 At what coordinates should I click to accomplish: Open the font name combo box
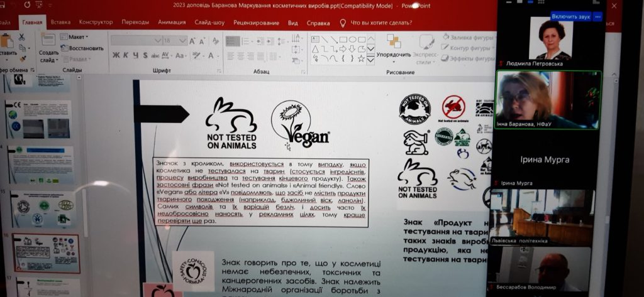tap(136, 41)
